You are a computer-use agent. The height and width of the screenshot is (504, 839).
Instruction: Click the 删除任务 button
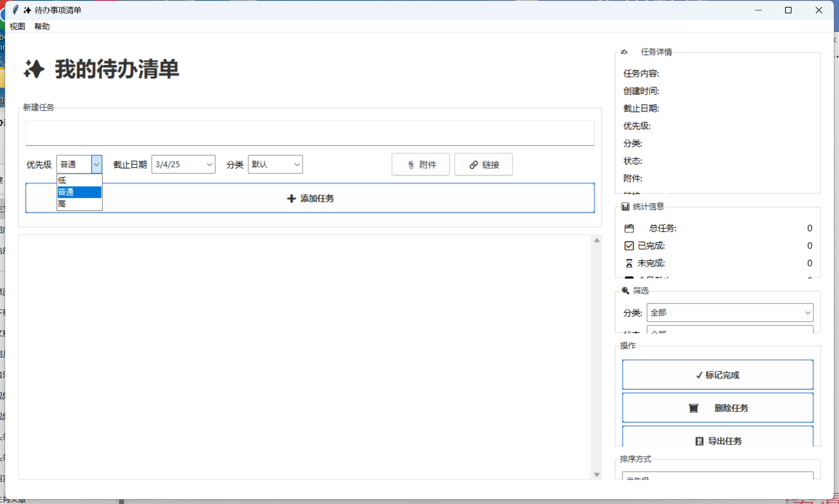click(718, 408)
